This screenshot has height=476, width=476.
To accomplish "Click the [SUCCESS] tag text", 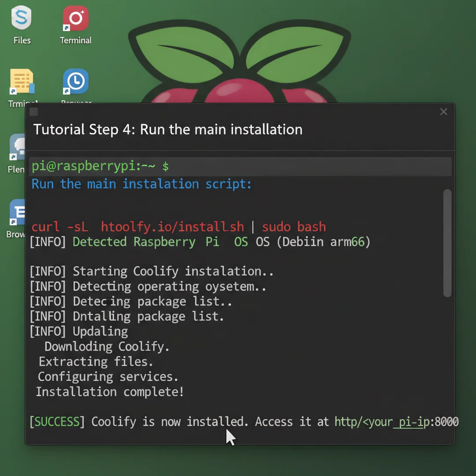I will 57,422.
